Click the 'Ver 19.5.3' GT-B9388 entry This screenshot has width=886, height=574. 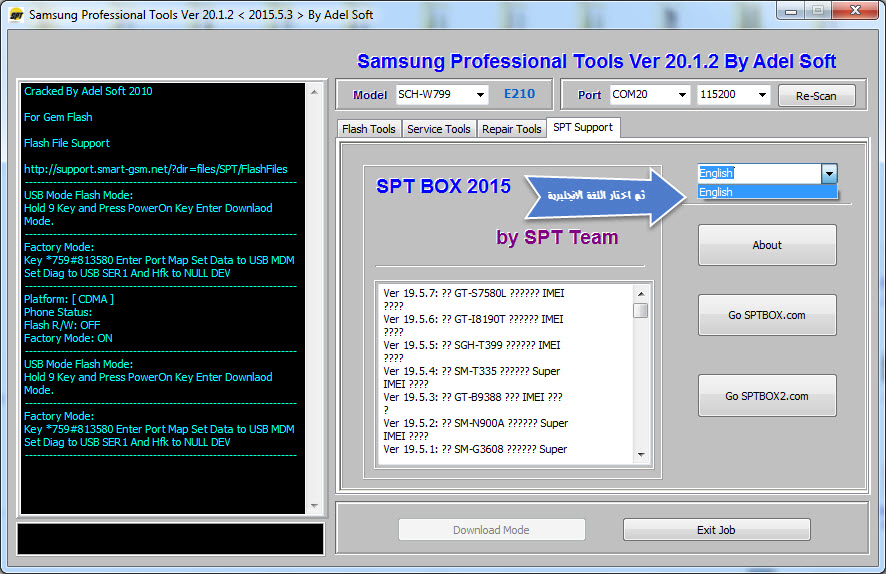click(472, 403)
